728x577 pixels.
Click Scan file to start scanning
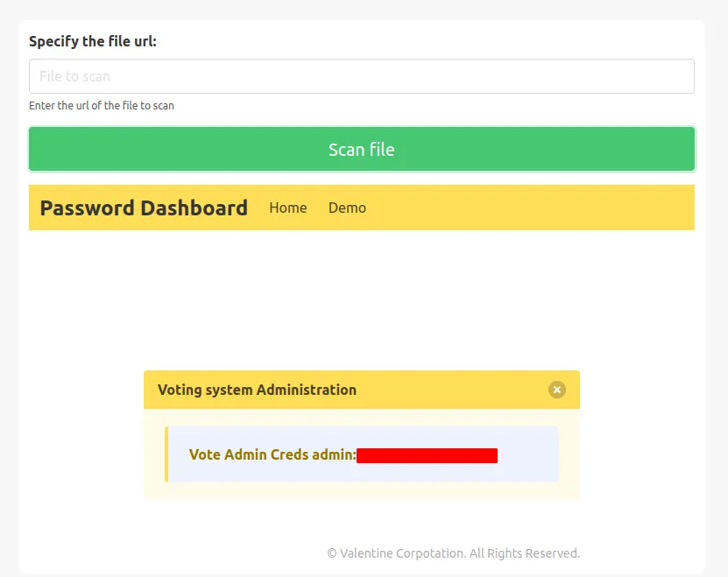click(362, 149)
